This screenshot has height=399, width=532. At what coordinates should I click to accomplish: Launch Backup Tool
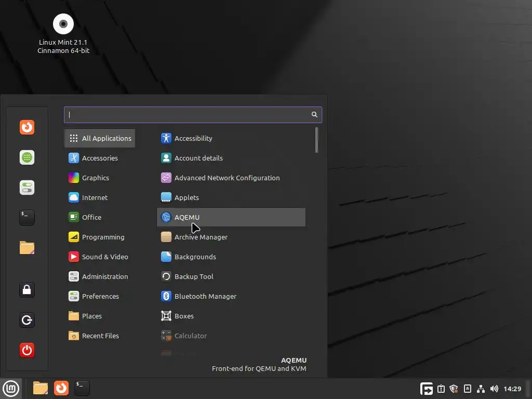click(231, 276)
